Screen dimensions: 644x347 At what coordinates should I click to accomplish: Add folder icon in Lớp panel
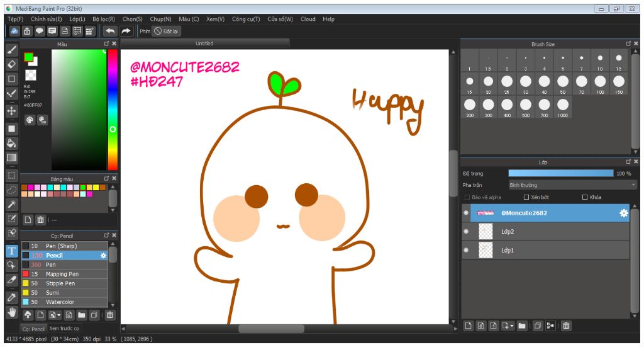[x=522, y=326]
